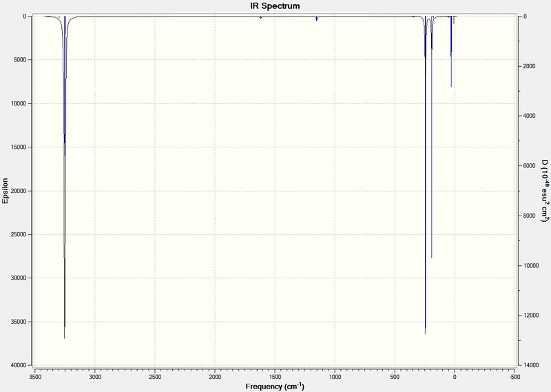Click the 3500 tick on Frequency axis
The height and width of the screenshot is (392, 551).
35,377
